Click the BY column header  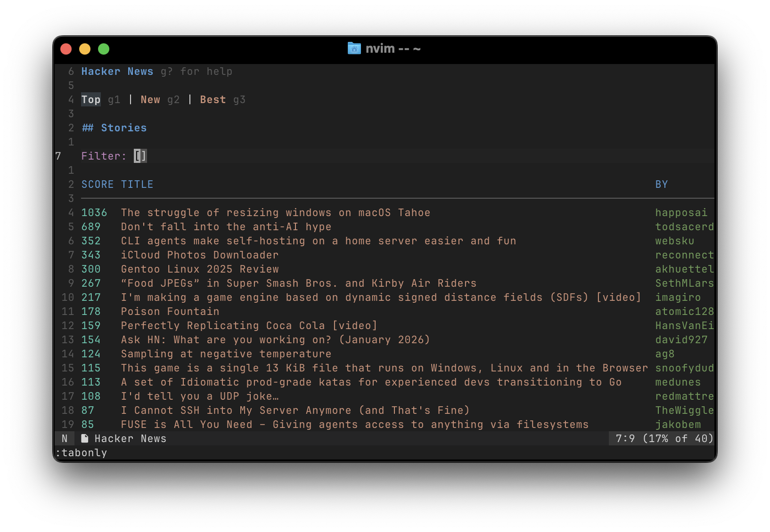662,184
